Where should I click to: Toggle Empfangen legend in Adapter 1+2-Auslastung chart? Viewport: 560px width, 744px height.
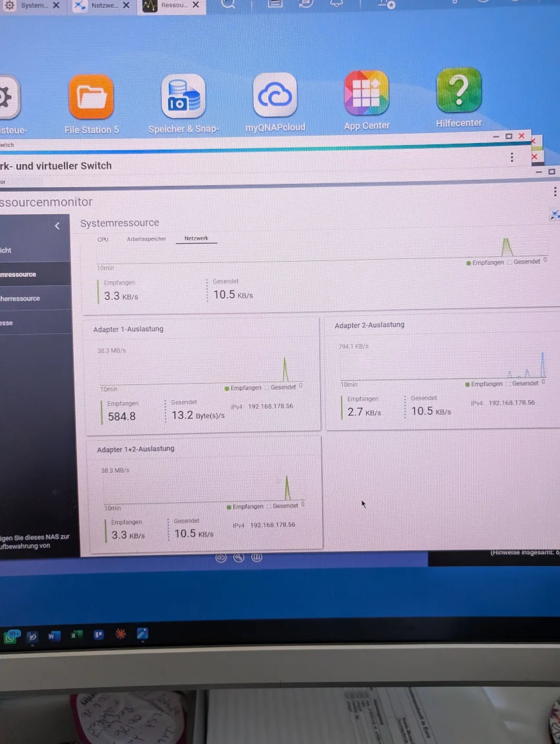click(244, 507)
